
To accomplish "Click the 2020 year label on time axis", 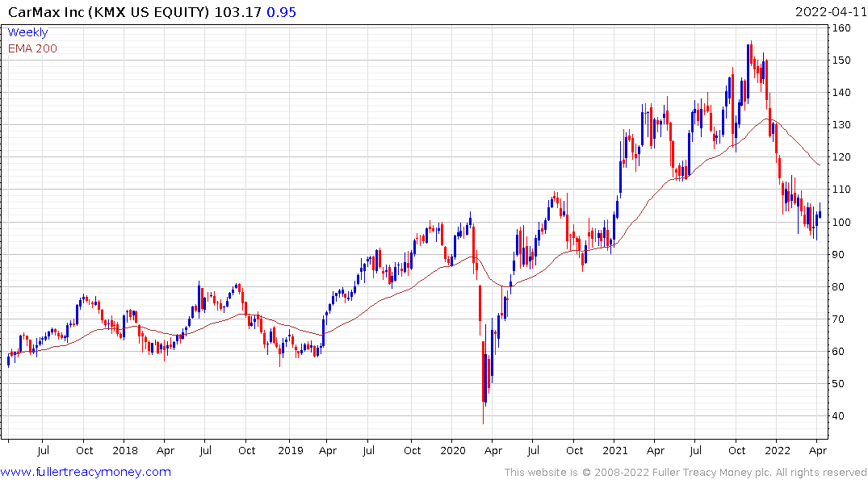I will (x=453, y=450).
